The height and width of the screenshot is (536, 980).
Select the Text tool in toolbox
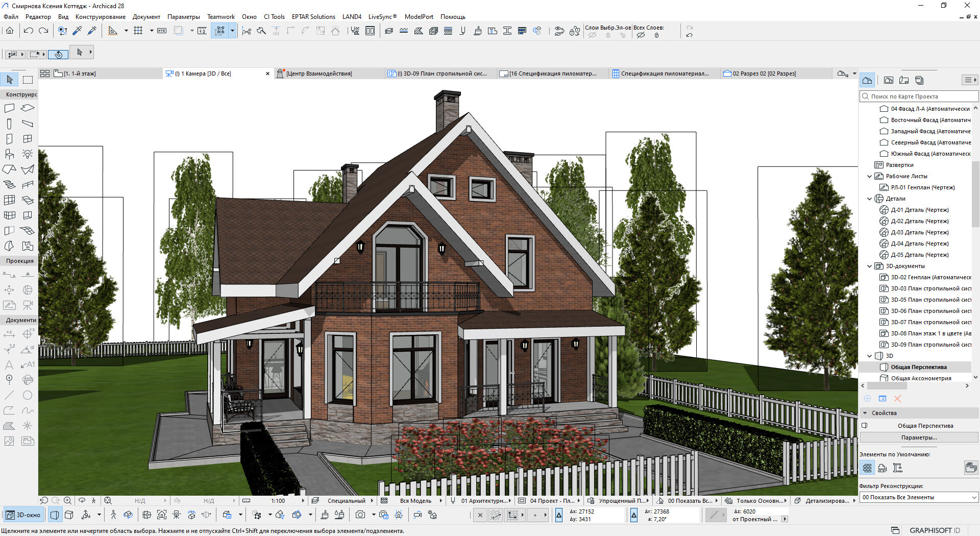(9, 365)
